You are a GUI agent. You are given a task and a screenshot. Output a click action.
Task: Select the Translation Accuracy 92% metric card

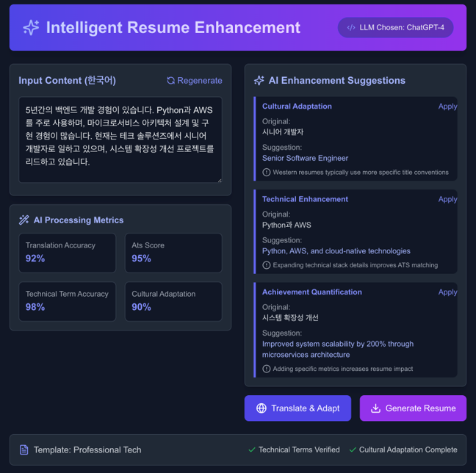click(68, 253)
